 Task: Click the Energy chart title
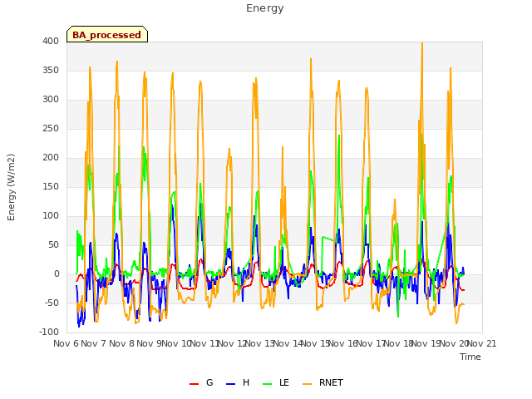(x=265, y=8)
